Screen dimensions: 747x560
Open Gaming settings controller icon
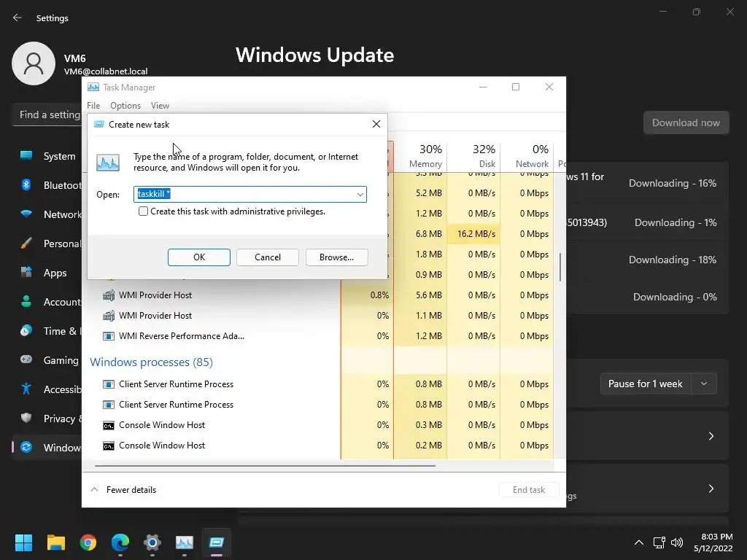coord(26,359)
